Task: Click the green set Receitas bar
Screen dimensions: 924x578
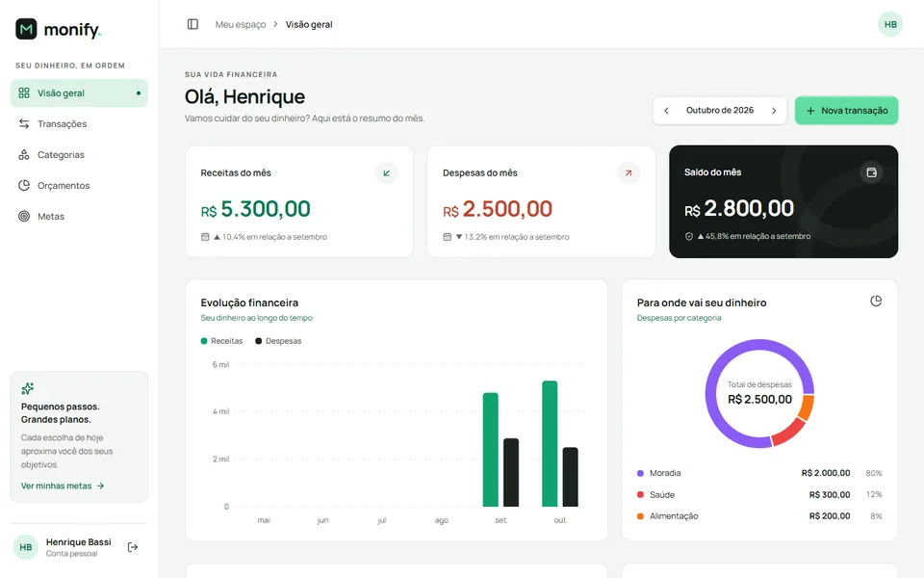Action: (x=490, y=450)
